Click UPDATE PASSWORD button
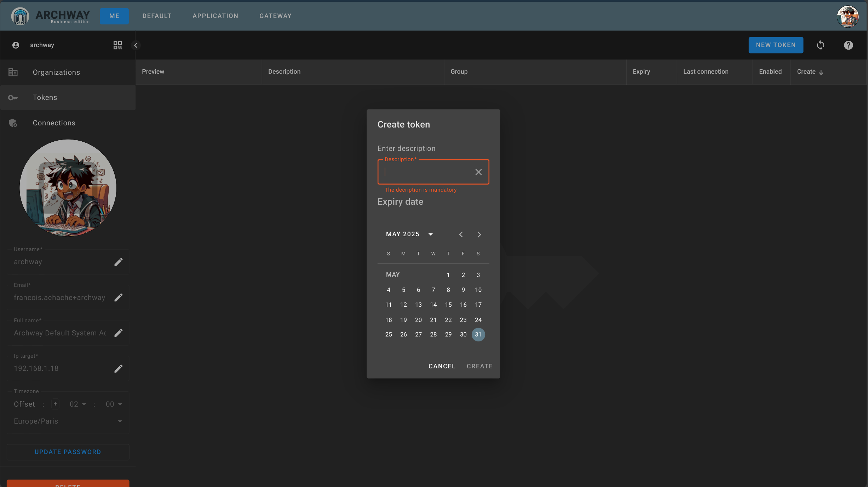This screenshot has height=487, width=868. (68, 452)
